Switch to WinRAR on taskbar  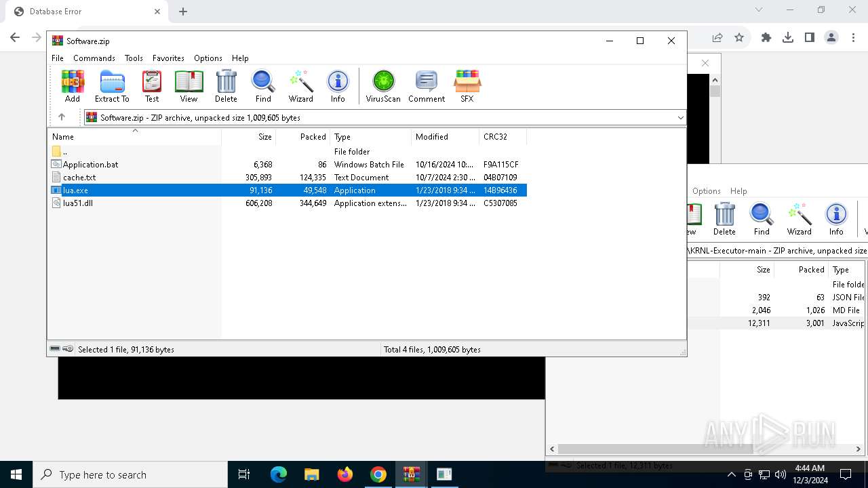click(412, 474)
